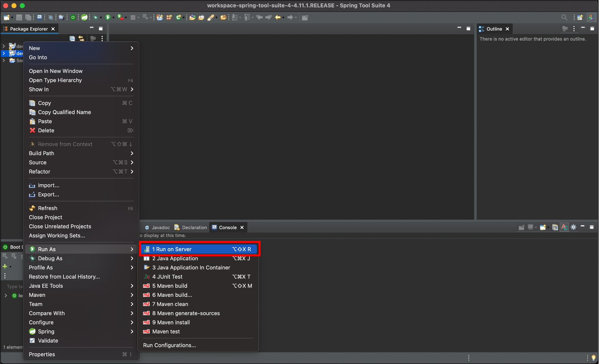Click the New Java Package icon
The height and width of the screenshot is (364, 599).
(169, 17)
